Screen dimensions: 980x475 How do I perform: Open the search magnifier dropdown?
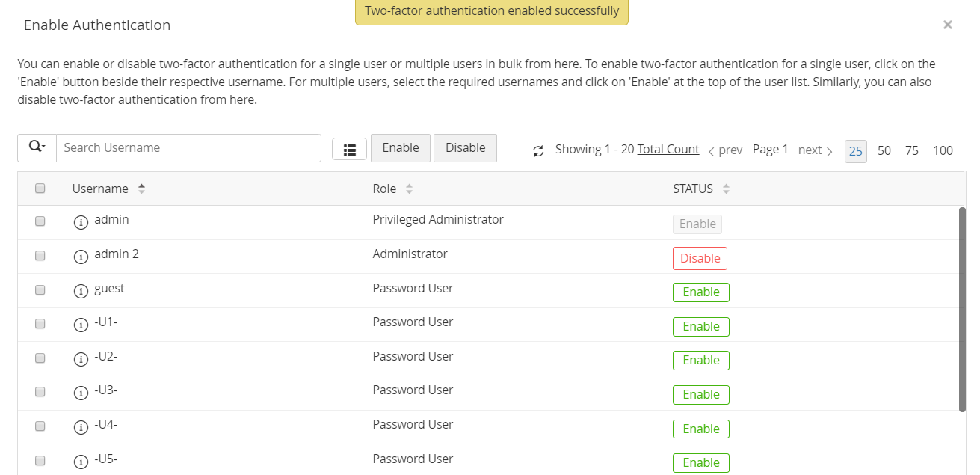37,147
